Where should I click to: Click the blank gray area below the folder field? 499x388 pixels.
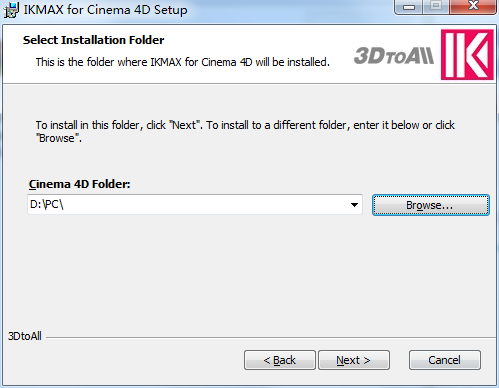point(249,273)
